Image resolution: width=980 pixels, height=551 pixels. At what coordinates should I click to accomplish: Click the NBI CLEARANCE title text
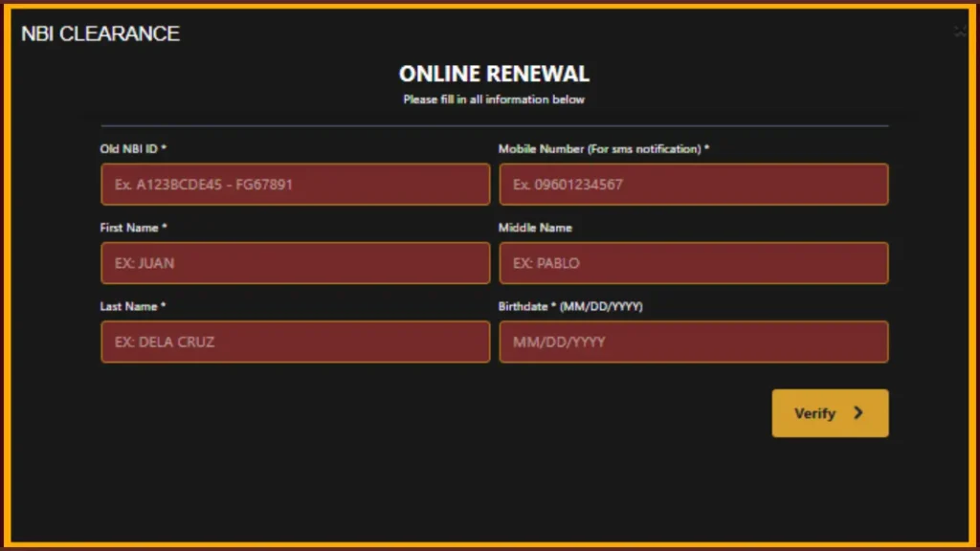(x=100, y=33)
